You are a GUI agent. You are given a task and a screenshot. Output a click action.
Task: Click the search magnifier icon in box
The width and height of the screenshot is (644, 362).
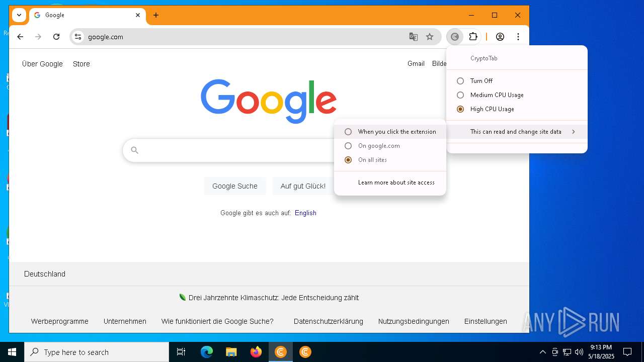coord(134,150)
